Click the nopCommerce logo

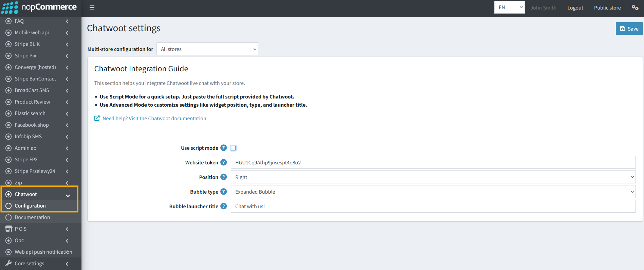click(39, 7)
